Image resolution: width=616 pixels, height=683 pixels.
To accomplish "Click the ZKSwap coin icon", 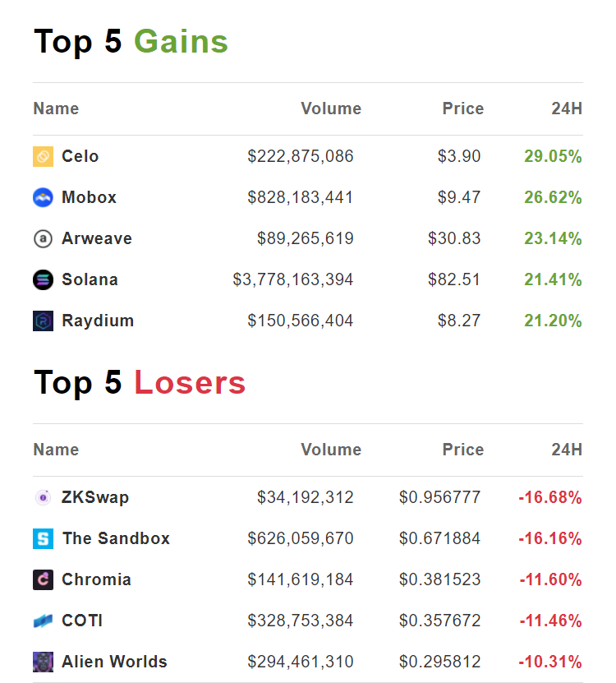I will (x=43, y=497).
